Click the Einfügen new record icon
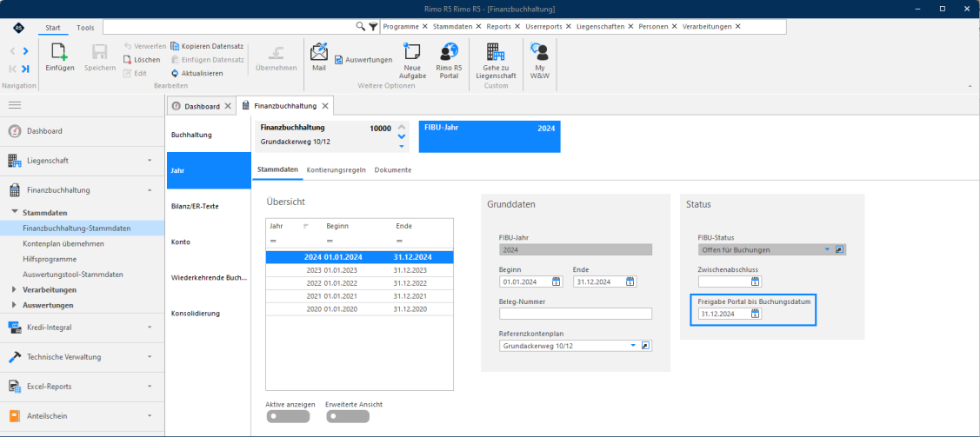The image size is (980, 437). tap(60, 51)
